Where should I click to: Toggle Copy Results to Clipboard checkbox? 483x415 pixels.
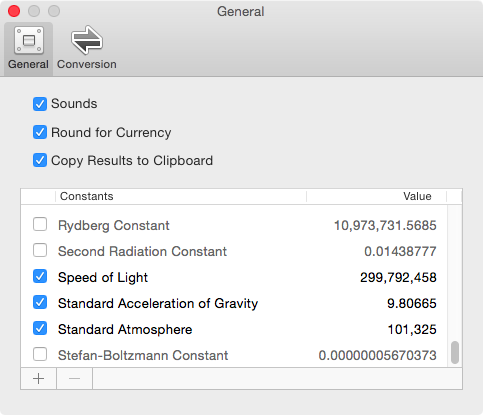click(x=40, y=160)
